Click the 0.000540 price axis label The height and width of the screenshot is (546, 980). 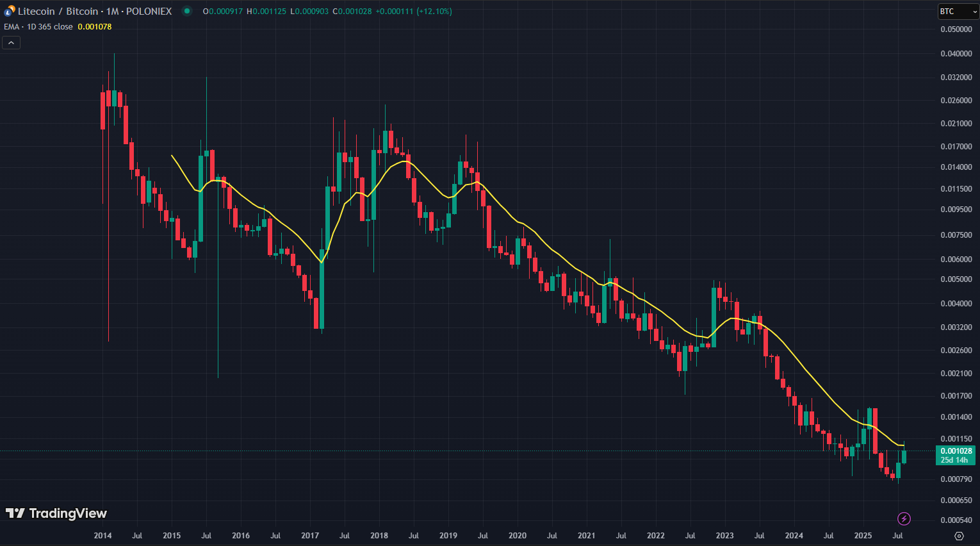(956, 520)
